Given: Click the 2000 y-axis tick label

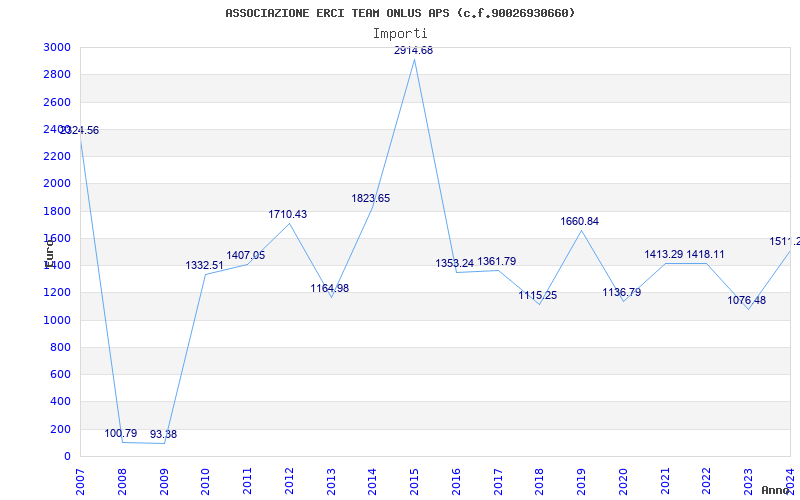Looking at the screenshot, I should (57, 183).
